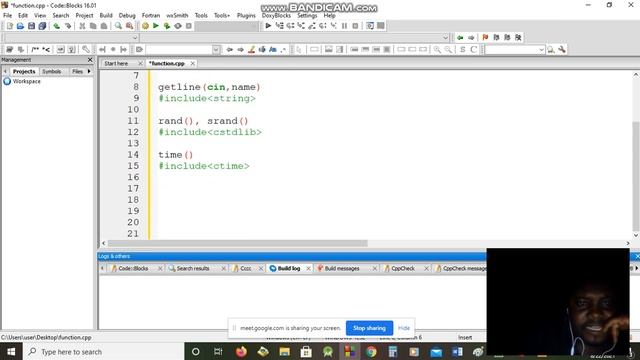This screenshot has height=360, width=640.
Task: Open the File menu
Action: pos(8,15)
